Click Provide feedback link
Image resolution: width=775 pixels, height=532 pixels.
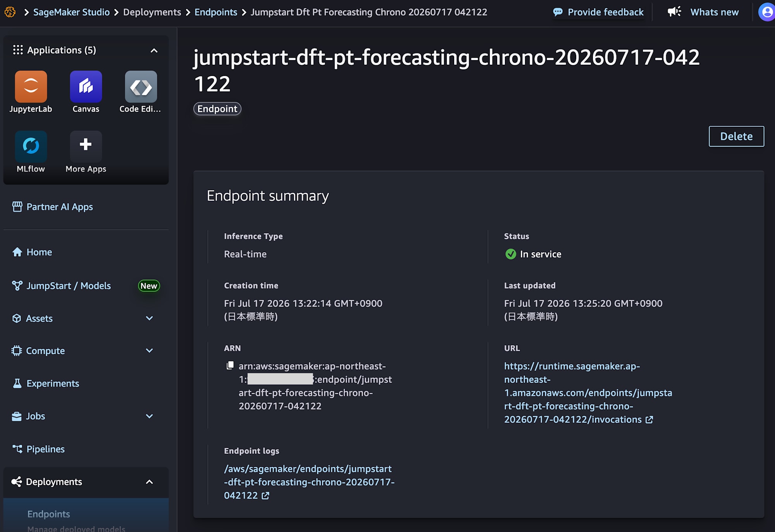click(605, 12)
